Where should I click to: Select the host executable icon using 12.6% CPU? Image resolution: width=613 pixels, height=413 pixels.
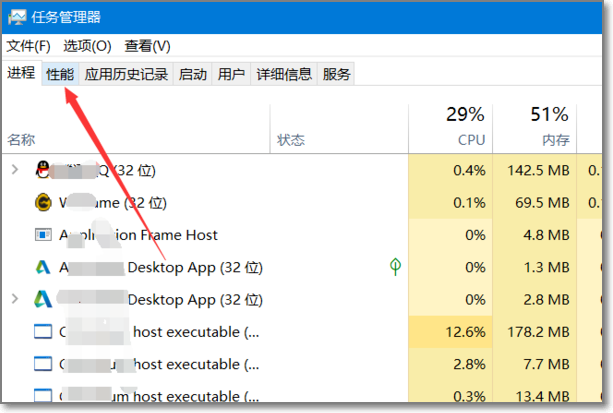(x=43, y=332)
